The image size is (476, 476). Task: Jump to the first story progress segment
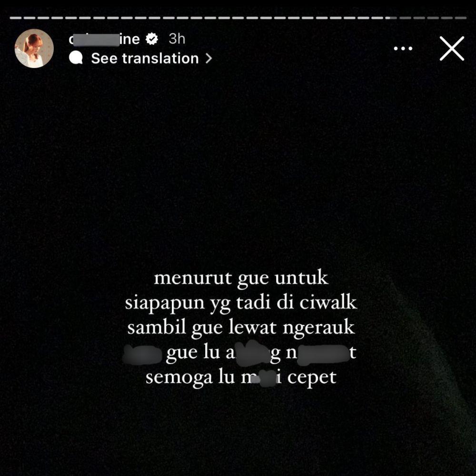(16, 18)
